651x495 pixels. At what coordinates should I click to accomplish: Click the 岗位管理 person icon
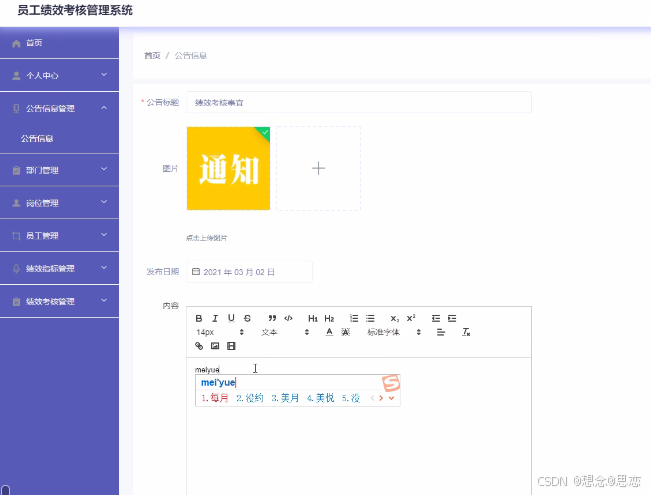16,203
